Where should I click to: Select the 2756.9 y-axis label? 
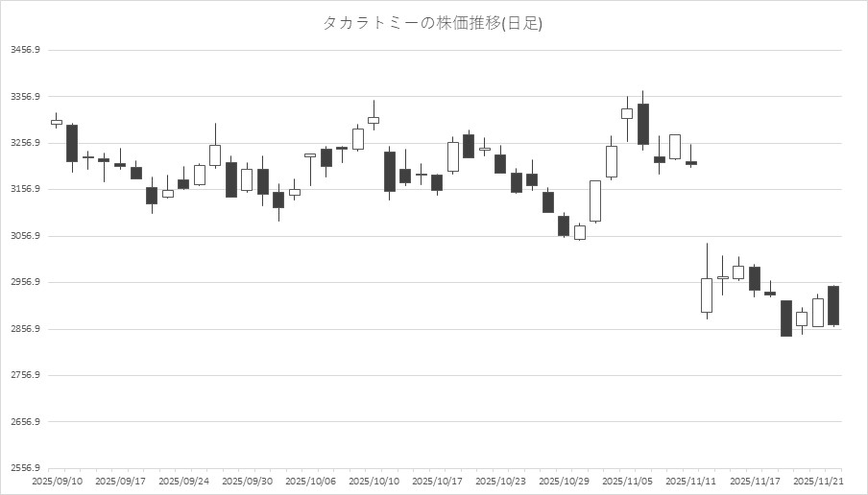25,376
